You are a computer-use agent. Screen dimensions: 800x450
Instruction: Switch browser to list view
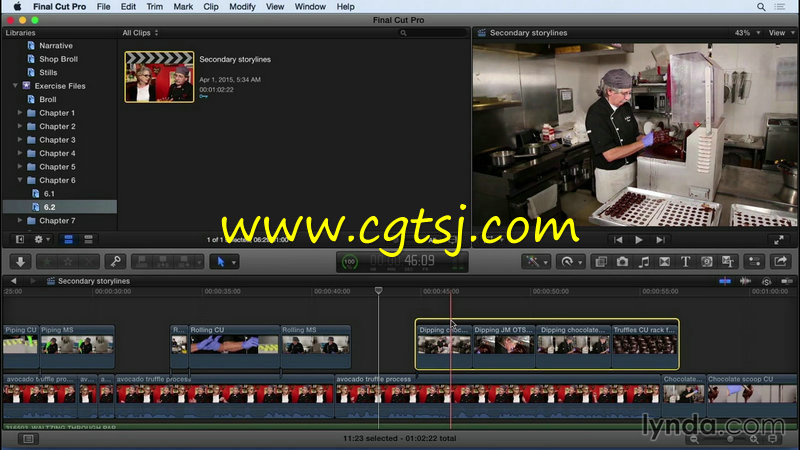(88, 239)
